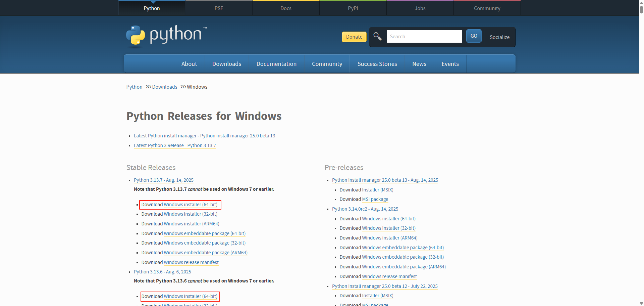
Task: Open the Docs tab
Action: pyautogui.click(x=285, y=8)
